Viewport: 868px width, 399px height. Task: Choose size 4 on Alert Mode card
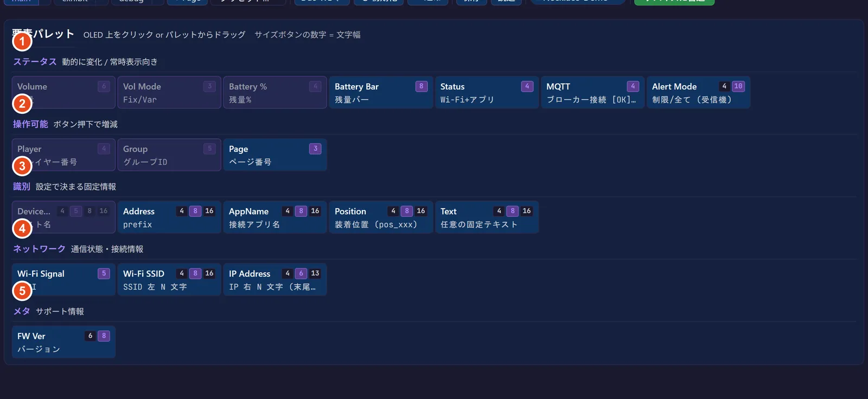click(x=724, y=86)
